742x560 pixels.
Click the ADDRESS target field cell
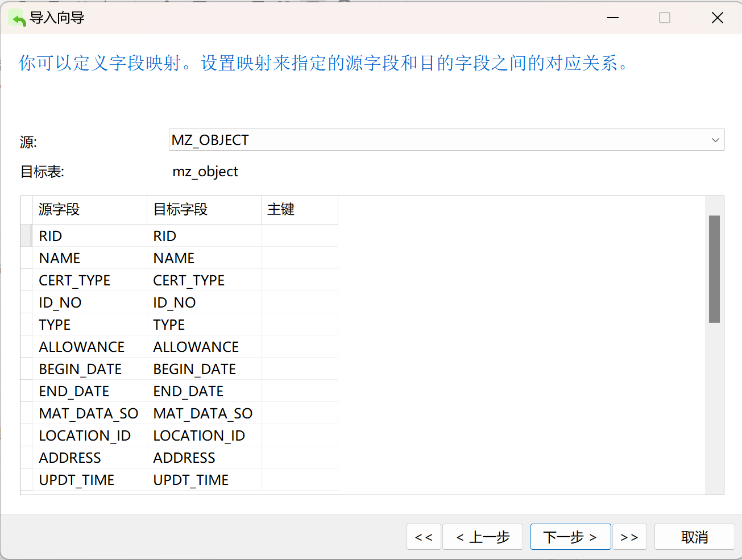point(204,458)
